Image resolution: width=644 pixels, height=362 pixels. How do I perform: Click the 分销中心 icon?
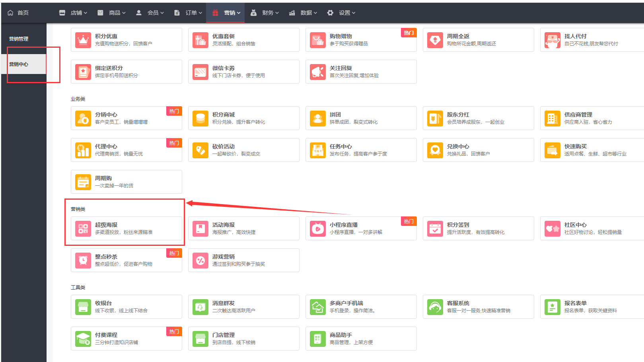coord(83,118)
